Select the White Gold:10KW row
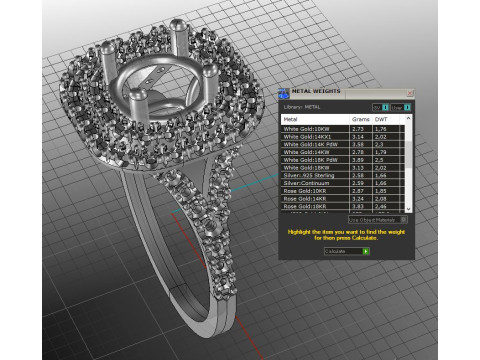The image size is (480, 360). [x=343, y=129]
